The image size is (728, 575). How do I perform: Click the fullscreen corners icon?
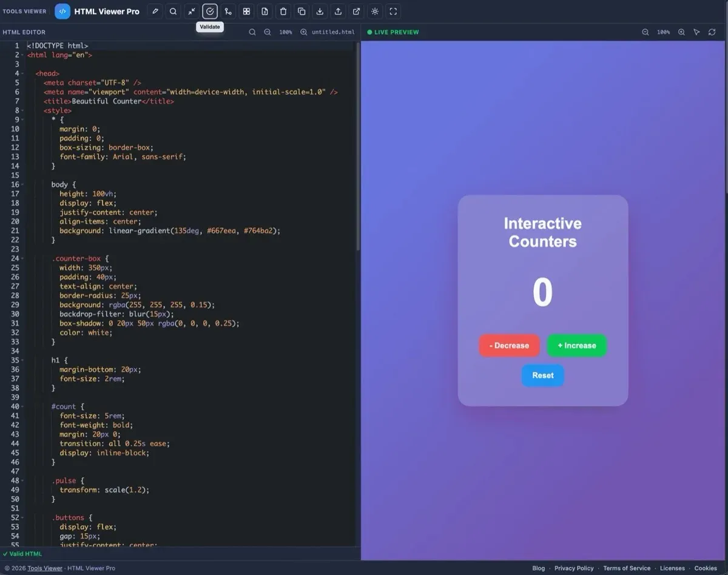393,11
